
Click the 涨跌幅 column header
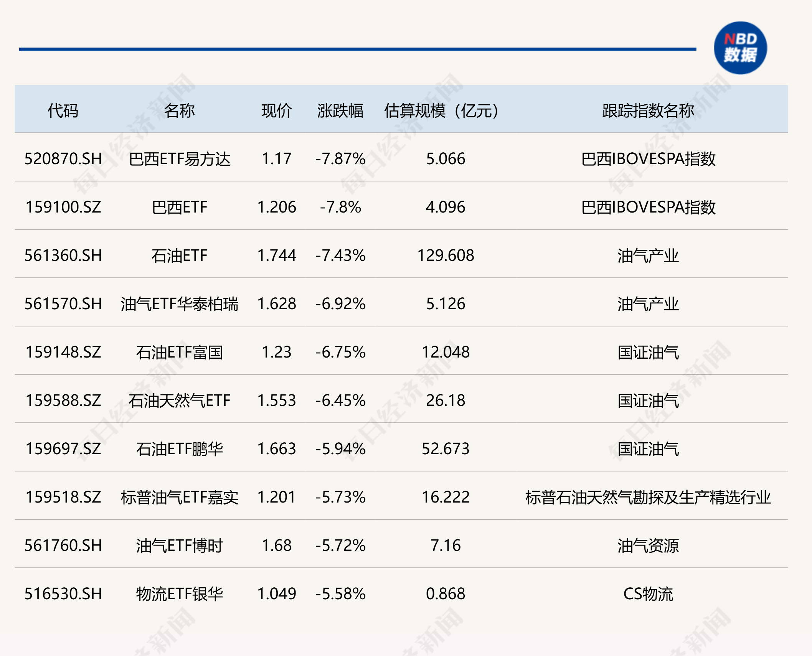pyautogui.click(x=340, y=110)
